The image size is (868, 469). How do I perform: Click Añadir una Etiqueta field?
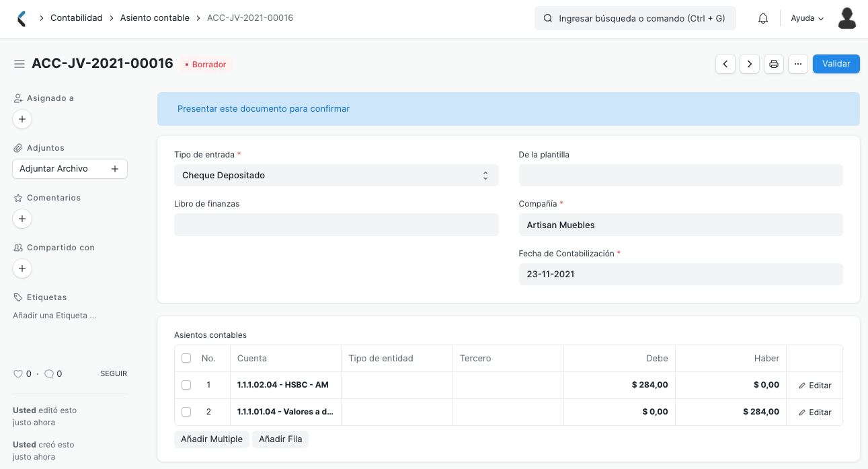(x=54, y=316)
